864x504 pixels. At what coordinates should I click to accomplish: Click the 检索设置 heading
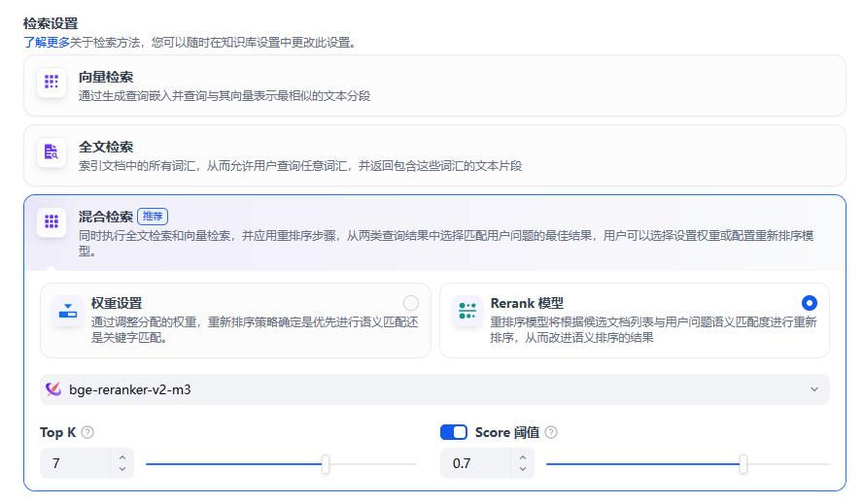pyautogui.click(x=51, y=23)
